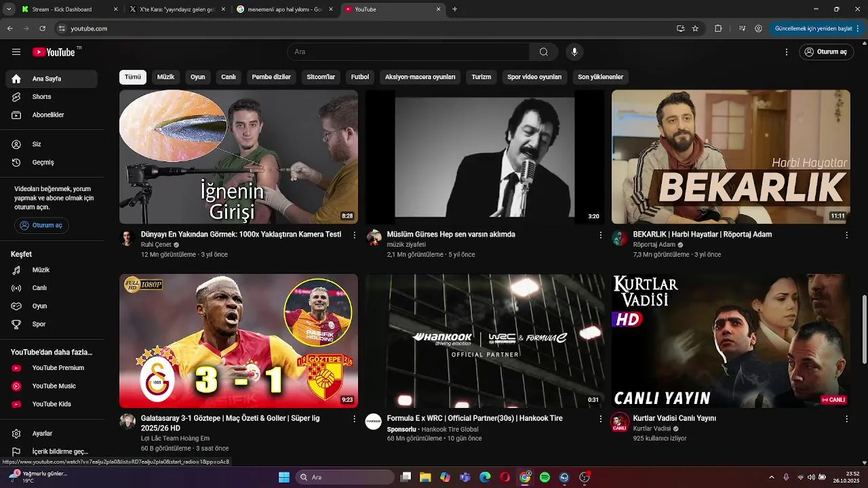Open Abonelikler in the sidebar
This screenshot has height=488, width=868.
[52, 115]
